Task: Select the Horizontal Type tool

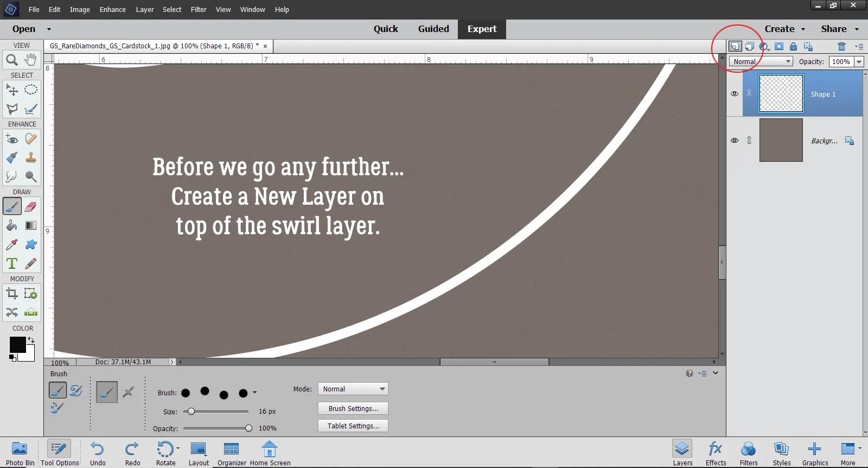Action: click(x=11, y=264)
